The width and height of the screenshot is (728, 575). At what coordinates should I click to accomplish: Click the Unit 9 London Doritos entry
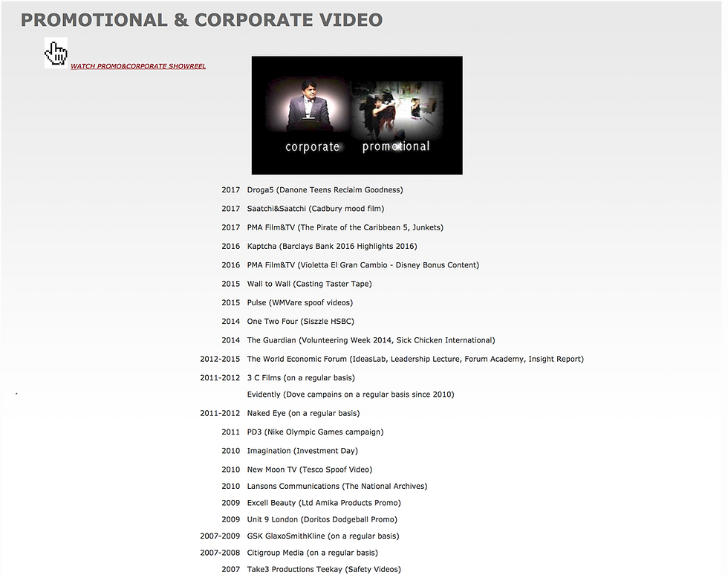(322, 519)
